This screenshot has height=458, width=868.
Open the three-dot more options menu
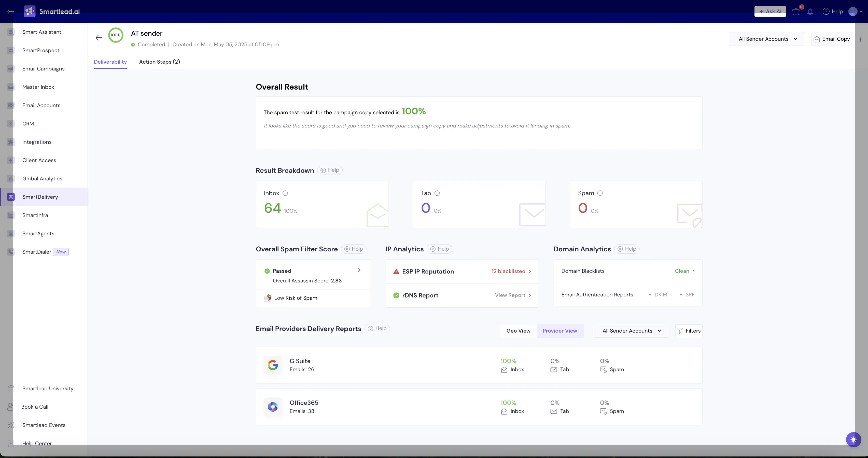tap(861, 39)
